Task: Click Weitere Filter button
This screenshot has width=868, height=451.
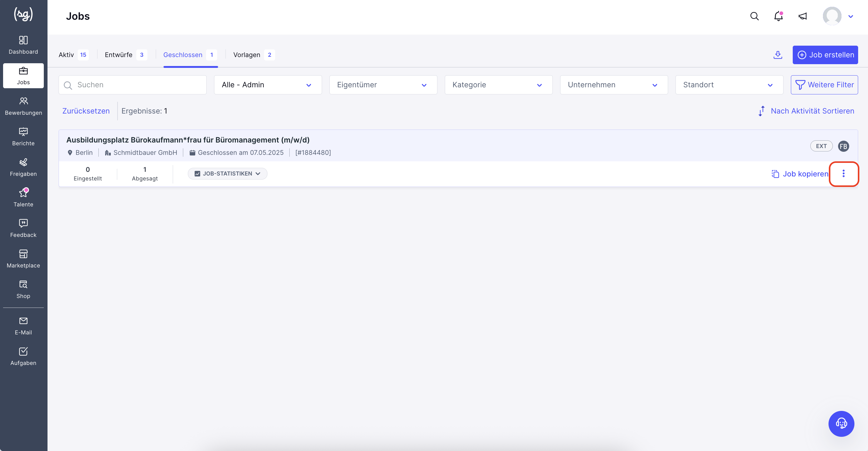Action: click(824, 85)
